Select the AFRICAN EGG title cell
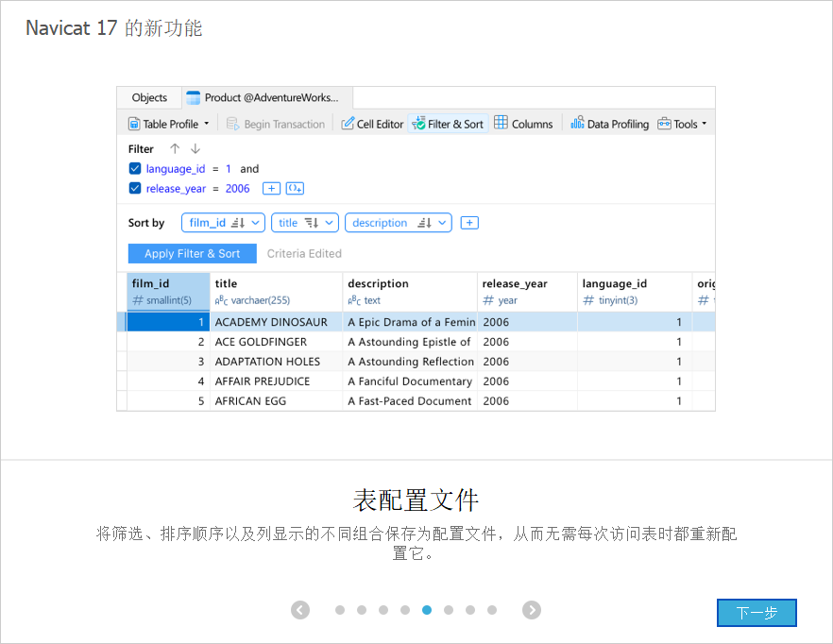 (x=276, y=400)
